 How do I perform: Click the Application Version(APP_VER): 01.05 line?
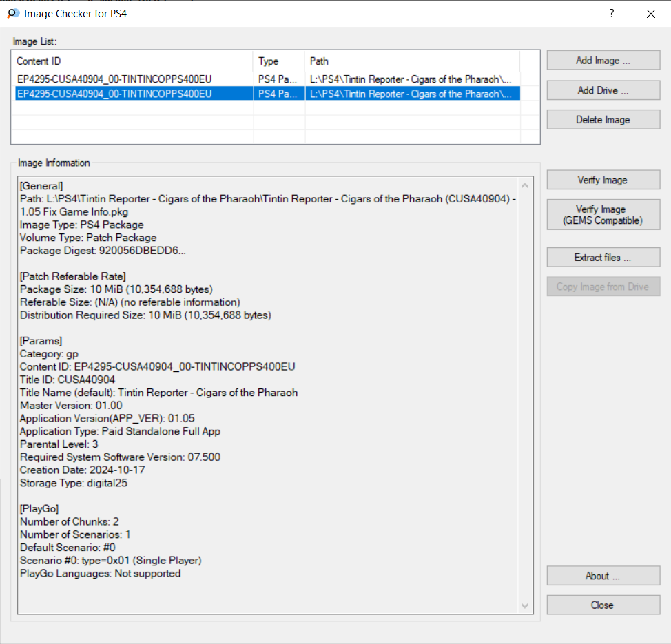click(107, 418)
